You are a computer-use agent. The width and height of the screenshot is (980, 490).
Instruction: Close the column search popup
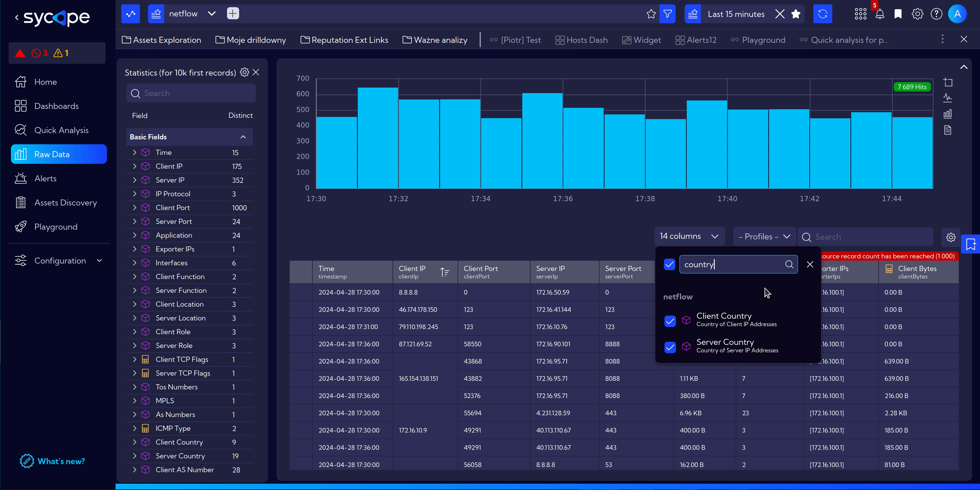[x=810, y=264]
